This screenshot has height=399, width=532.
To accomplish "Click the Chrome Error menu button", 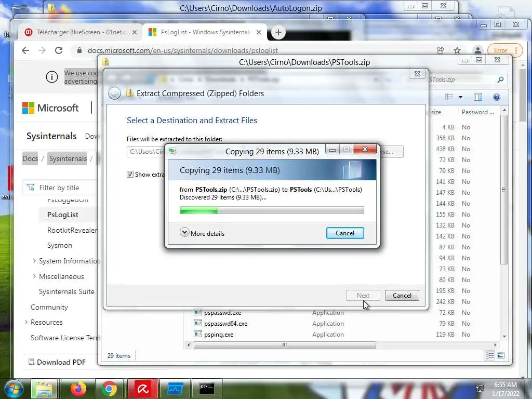I will pyautogui.click(x=504, y=50).
